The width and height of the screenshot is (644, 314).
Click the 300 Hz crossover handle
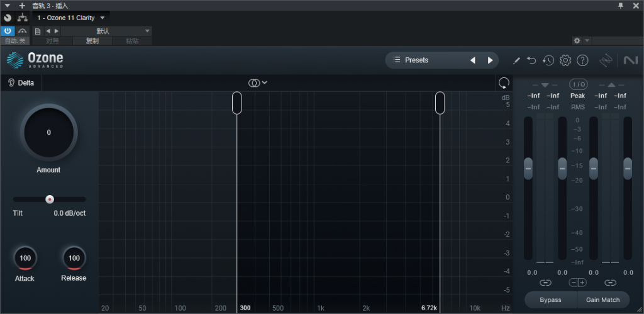pyautogui.click(x=237, y=103)
